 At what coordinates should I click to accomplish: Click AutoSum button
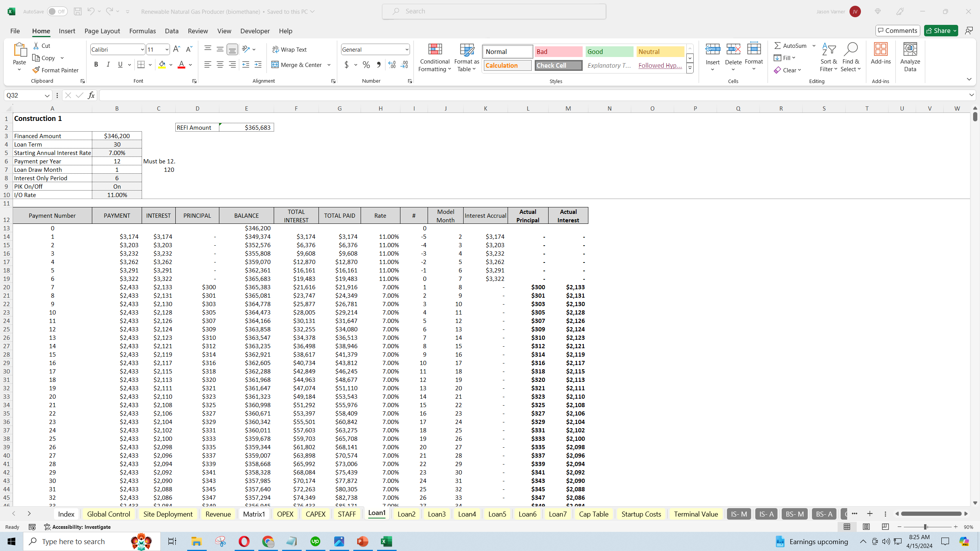coord(791,46)
